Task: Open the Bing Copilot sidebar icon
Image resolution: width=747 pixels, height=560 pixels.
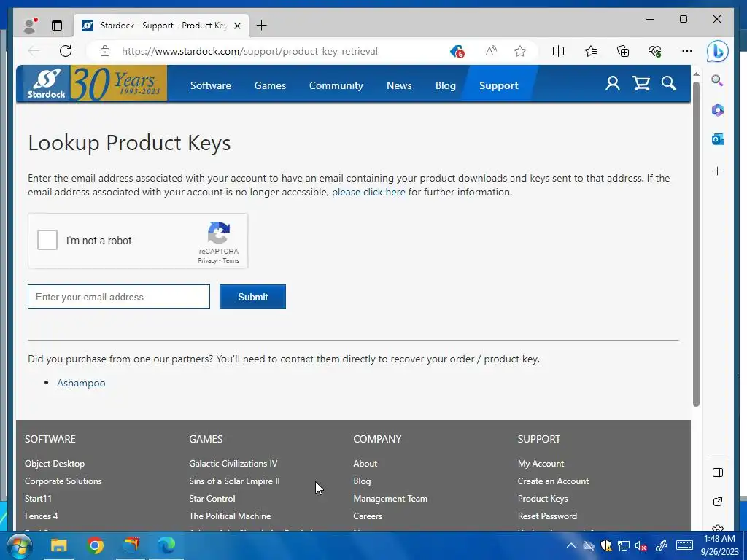Action: point(718,51)
